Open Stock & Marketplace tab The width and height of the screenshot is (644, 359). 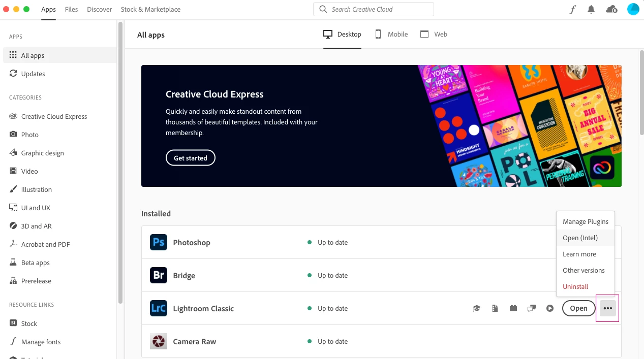coord(150,9)
